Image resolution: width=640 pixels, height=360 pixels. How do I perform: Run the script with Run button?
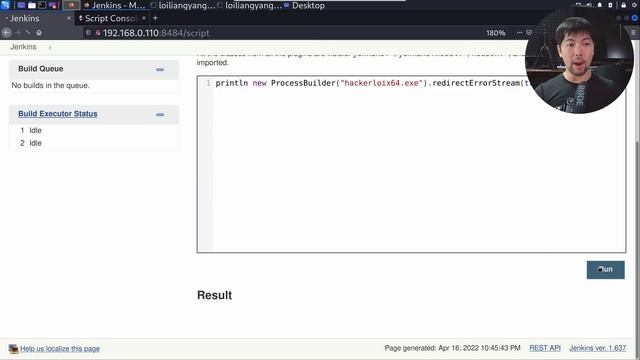(605, 270)
